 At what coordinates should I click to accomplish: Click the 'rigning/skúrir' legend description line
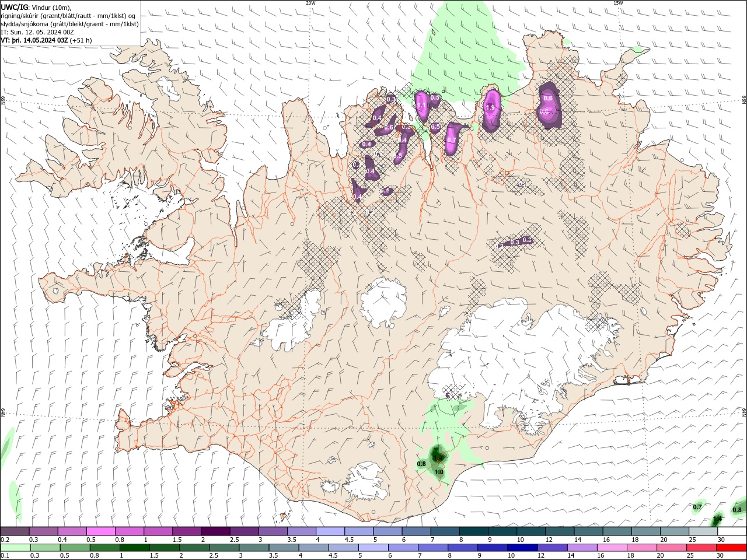68,16
